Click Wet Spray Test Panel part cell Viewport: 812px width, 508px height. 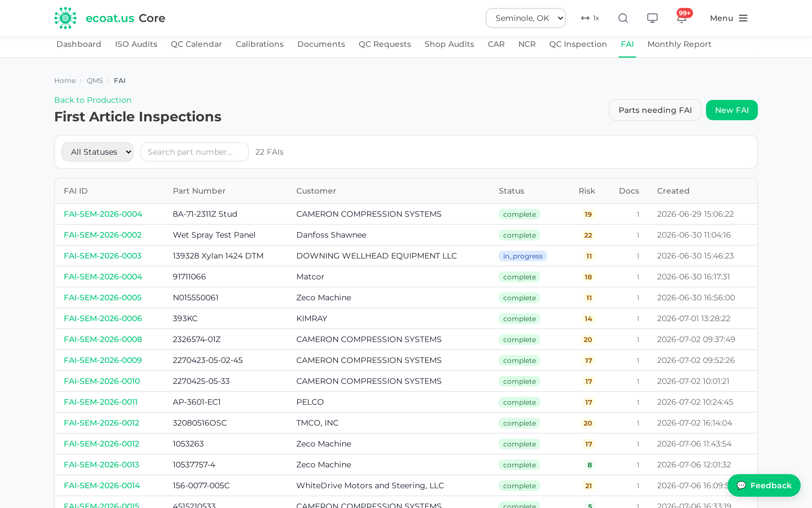tap(214, 235)
